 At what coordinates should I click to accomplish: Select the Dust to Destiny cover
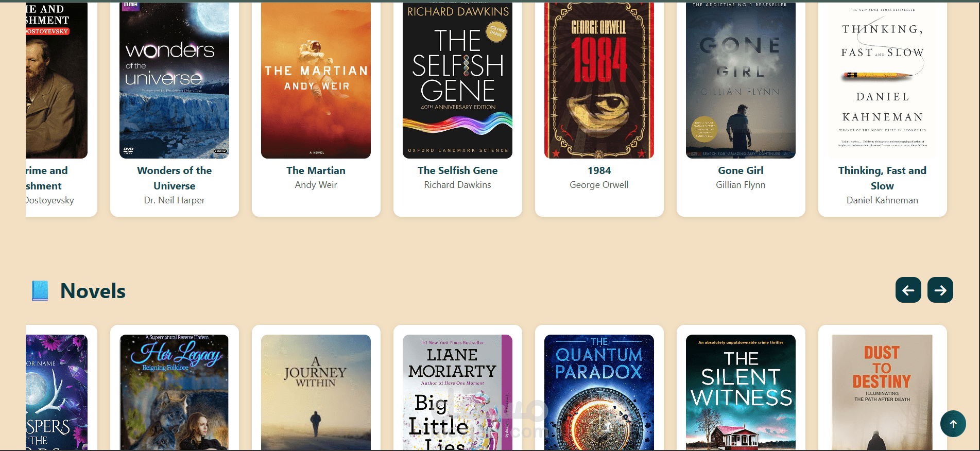[x=882, y=392]
